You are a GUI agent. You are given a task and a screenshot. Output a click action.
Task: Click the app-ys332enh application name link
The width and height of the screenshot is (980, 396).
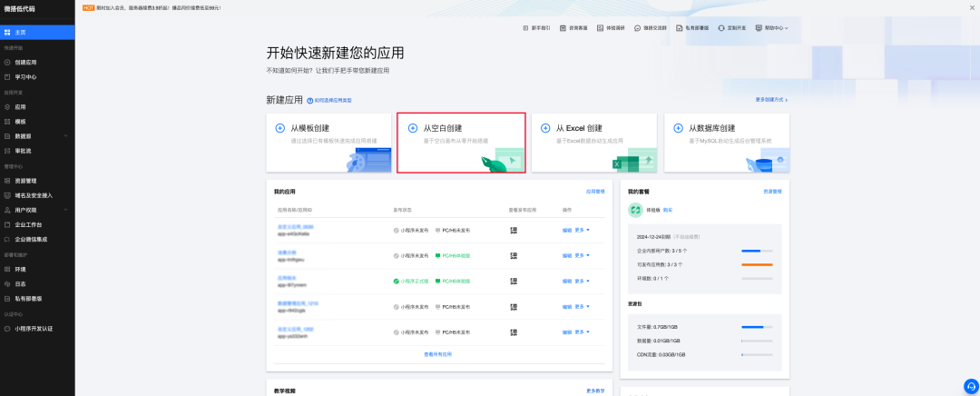pos(296,329)
